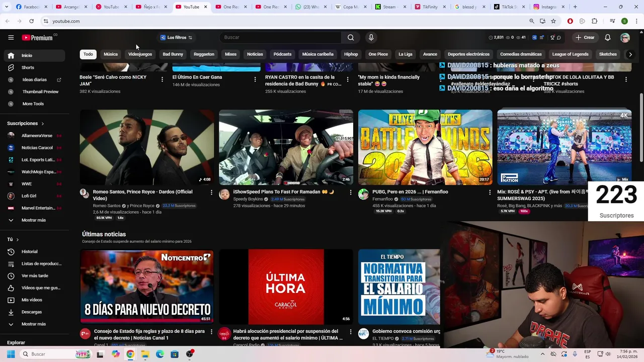Select the Videojuegos filter chip
Viewport: 644px width, 362px height.
[140, 54]
